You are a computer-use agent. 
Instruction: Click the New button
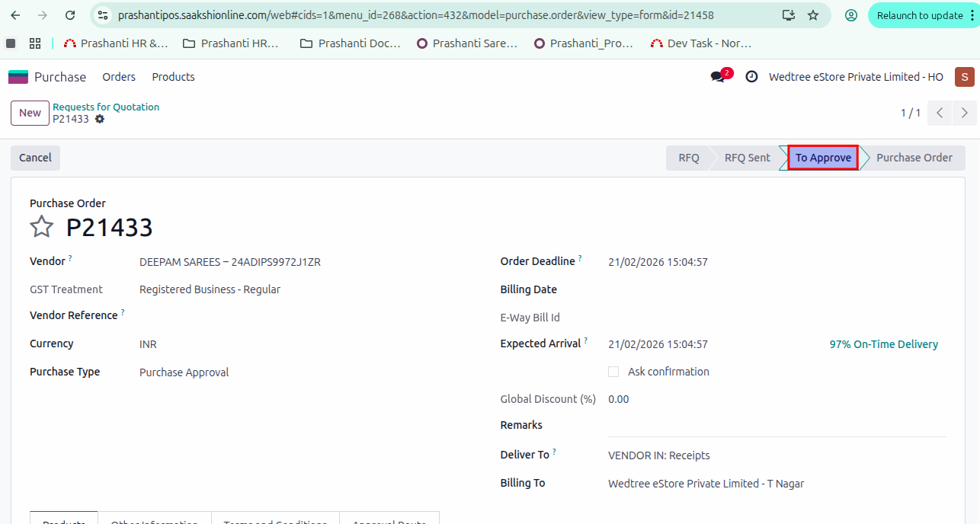(x=30, y=113)
